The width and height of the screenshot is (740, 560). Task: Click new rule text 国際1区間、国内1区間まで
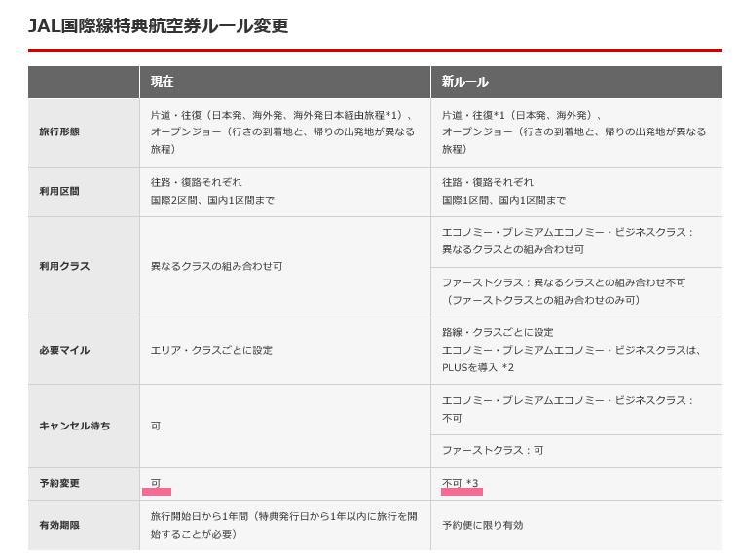tap(503, 201)
